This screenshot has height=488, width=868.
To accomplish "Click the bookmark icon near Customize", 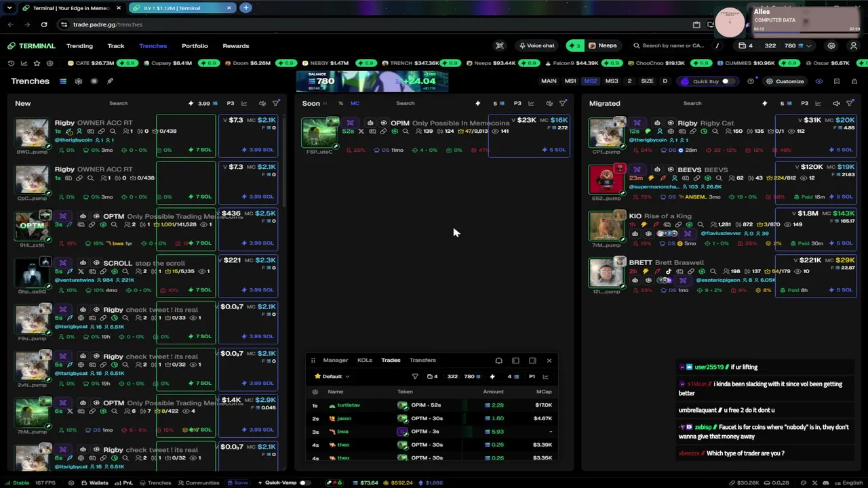I will tap(837, 81).
